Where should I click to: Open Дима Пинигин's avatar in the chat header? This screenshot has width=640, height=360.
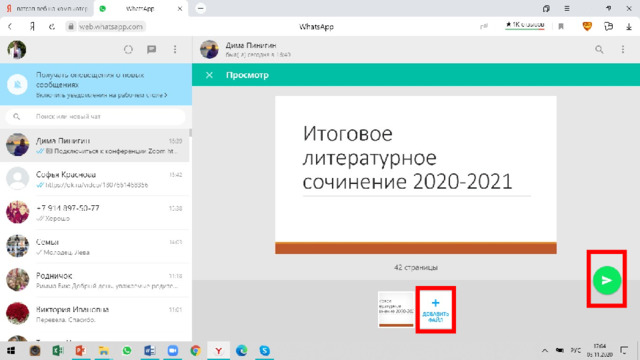point(209,49)
